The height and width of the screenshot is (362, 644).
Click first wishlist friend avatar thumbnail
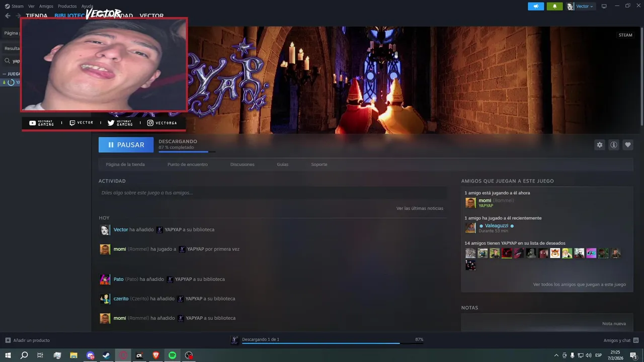pyautogui.click(x=470, y=253)
